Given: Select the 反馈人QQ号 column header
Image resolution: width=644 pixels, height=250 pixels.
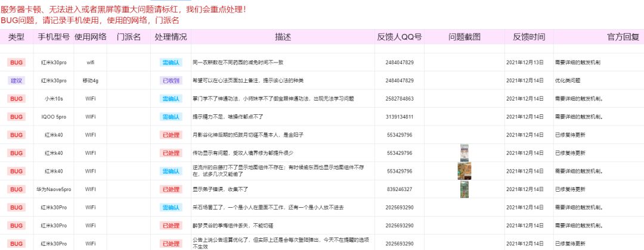Looking at the screenshot, I should tap(400, 37).
